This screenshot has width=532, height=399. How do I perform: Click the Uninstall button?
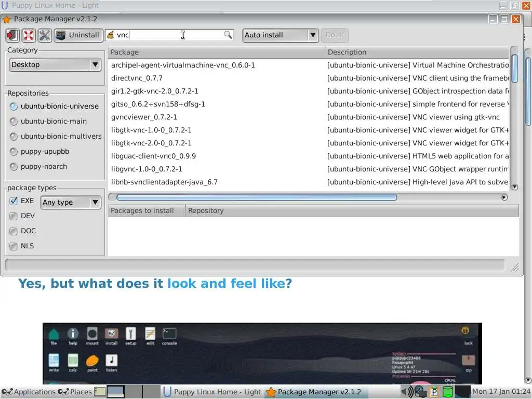[x=78, y=35]
